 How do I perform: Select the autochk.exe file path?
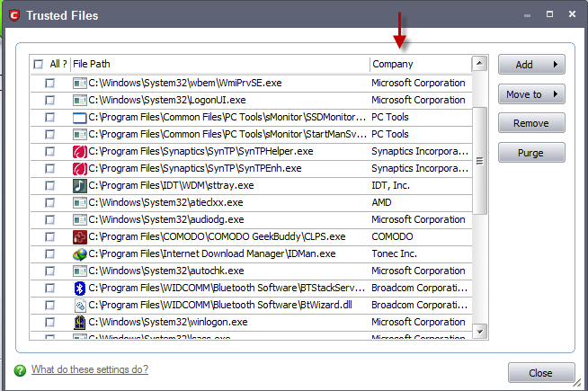(x=166, y=271)
